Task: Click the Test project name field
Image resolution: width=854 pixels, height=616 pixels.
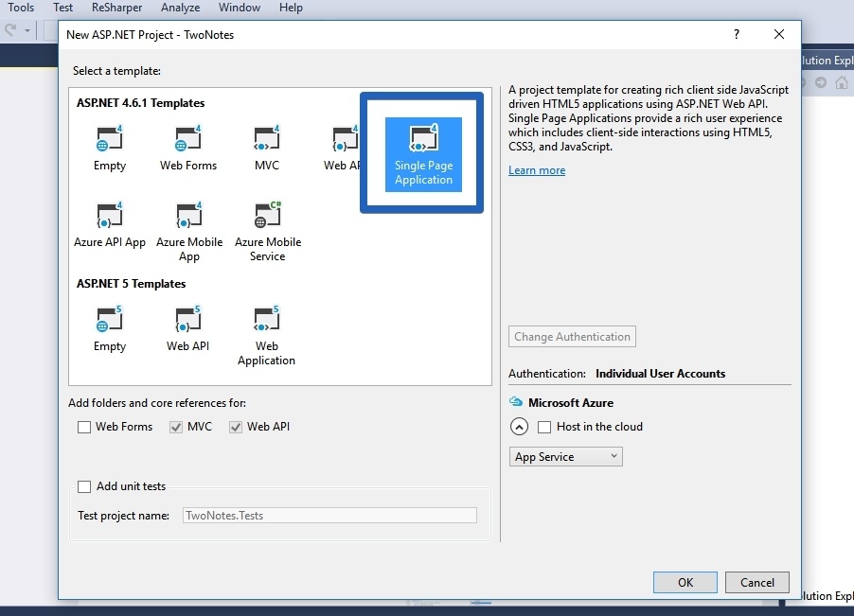Action: click(x=329, y=516)
